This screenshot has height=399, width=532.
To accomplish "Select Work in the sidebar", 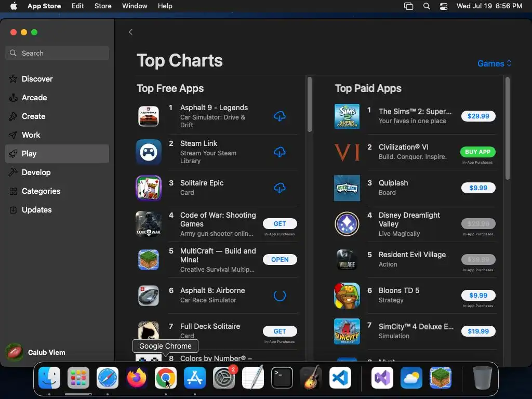I will 57,135.
